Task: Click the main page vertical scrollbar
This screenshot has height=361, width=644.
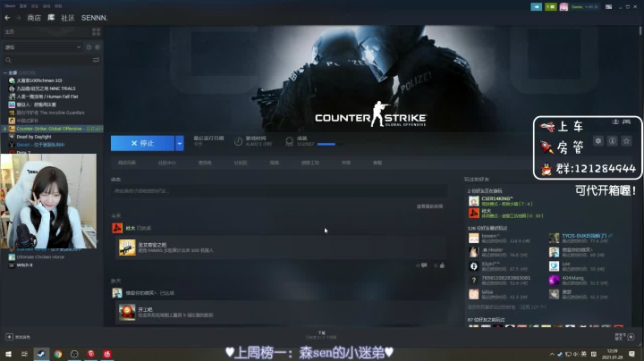Action: 640,30
